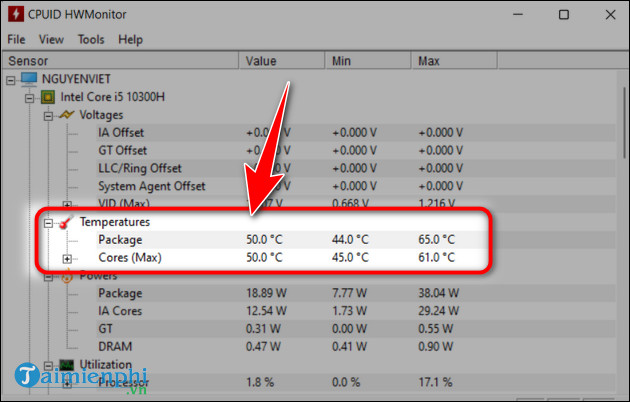Click the Min column header
This screenshot has width=630, height=402.
(x=368, y=61)
